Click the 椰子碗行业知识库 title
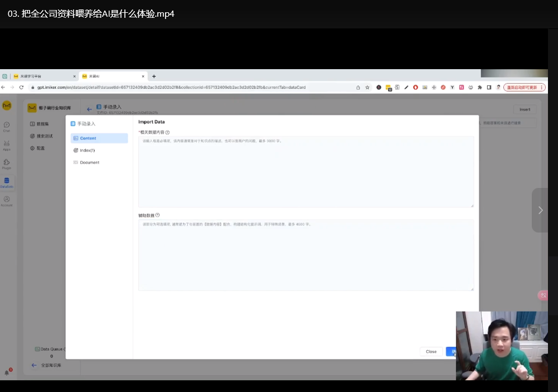Image resolution: width=558 pixels, height=392 pixels. 55,108
